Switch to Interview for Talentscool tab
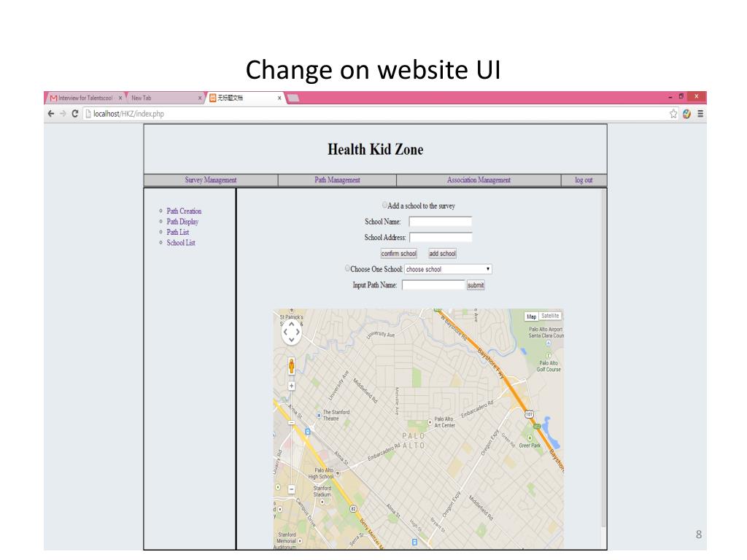 point(85,98)
